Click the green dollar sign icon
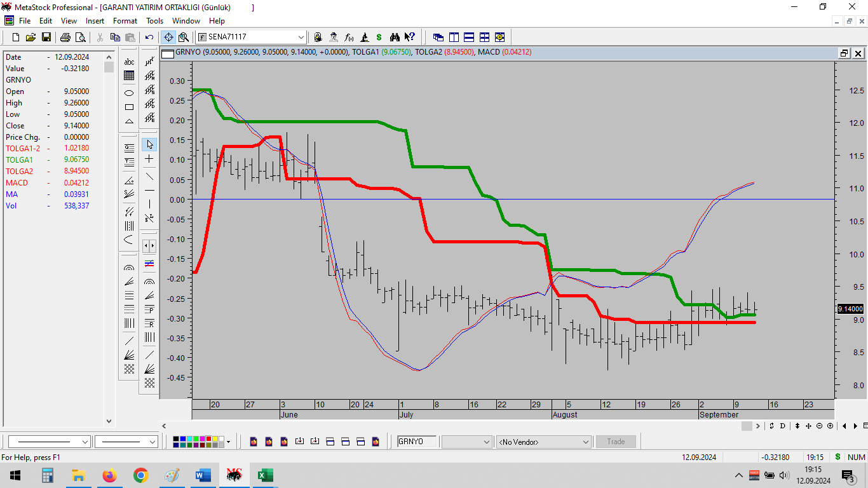868x488 pixels. coord(379,37)
